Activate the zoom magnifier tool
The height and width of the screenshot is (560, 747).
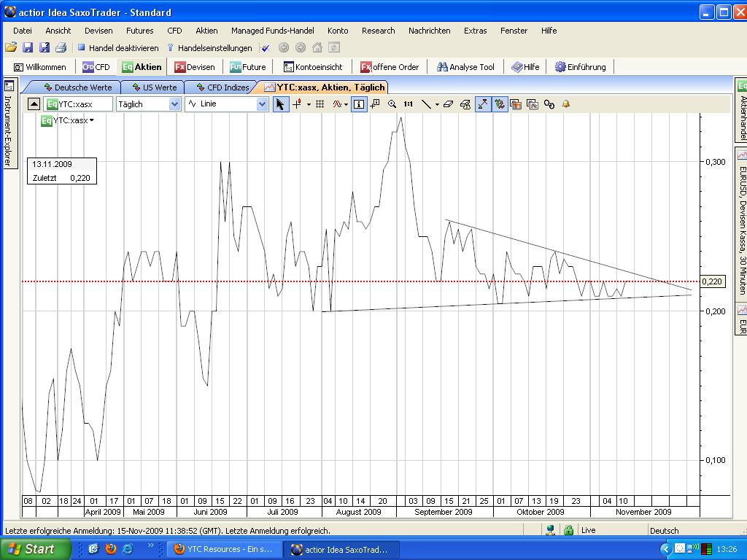coord(392,104)
